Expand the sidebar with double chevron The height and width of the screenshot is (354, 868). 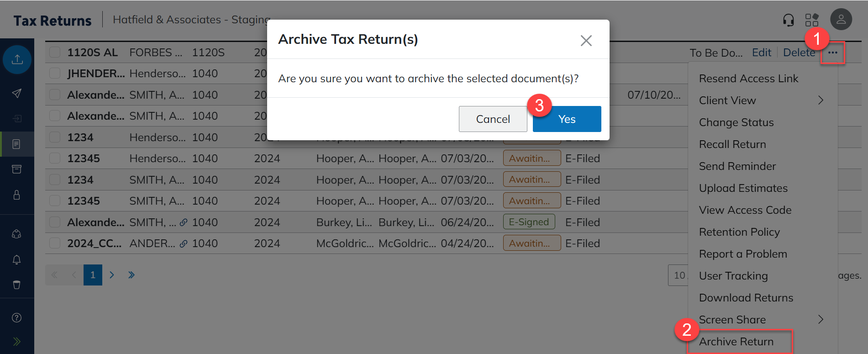click(x=17, y=341)
